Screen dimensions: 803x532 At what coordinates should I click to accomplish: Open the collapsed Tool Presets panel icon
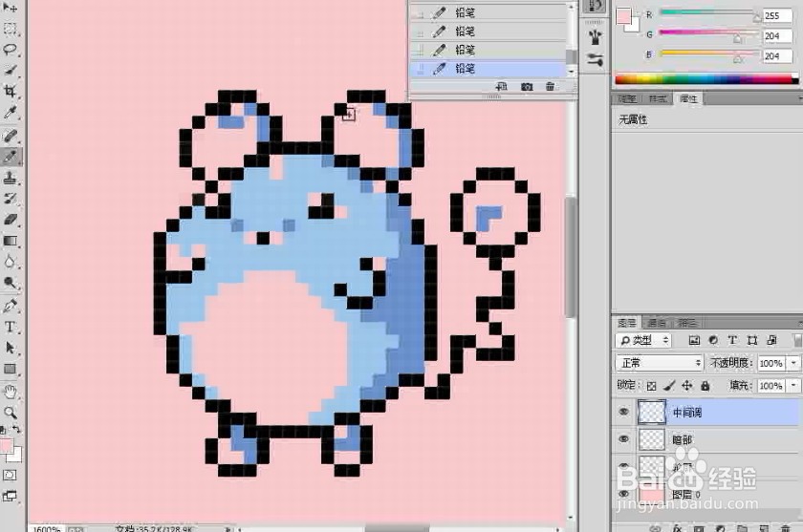(x=595, y=59)
